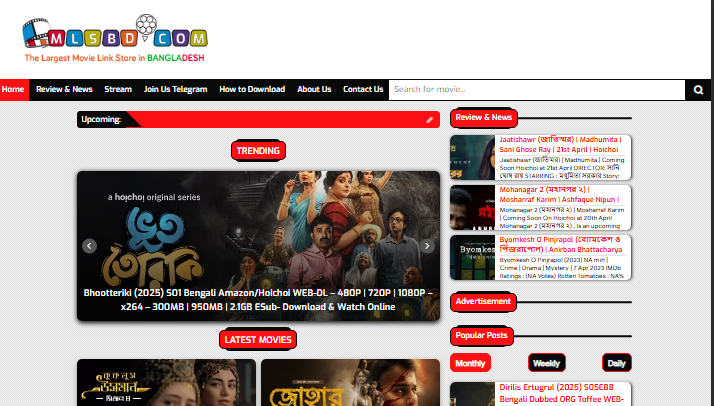This screenshot has width=714, height=406.
Task: Open the second latest movie poster
Action: tap(351, 382)
